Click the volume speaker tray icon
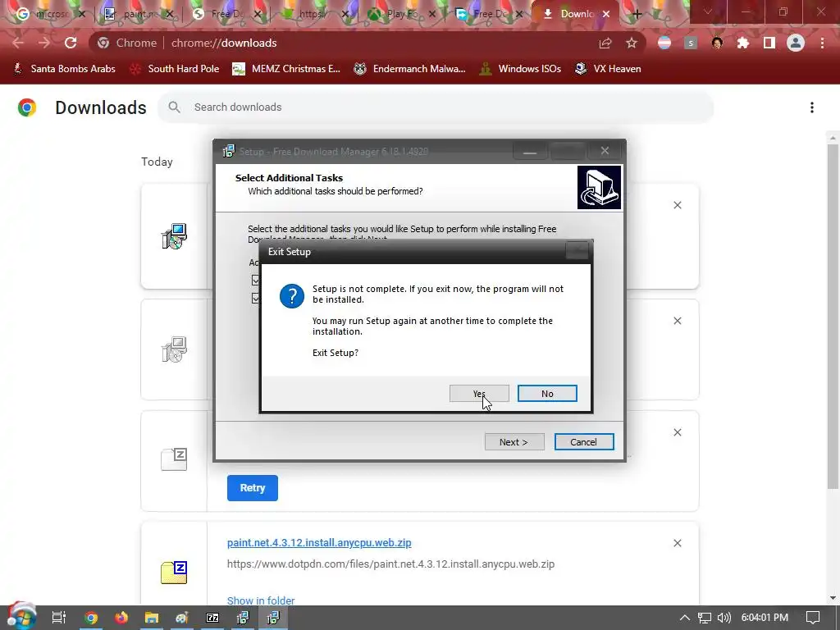Image resolution: width=840 pixels, height=630 pixels. (x=724, y=618)
